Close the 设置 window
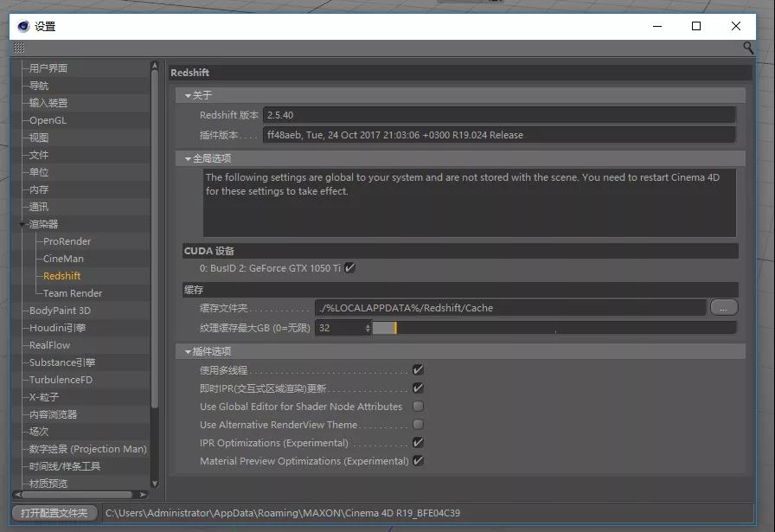 [735, 26]
